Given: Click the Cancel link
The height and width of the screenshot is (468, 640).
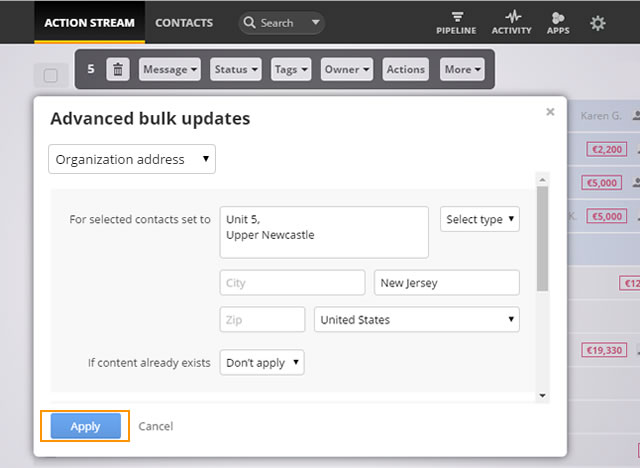Looking at the screenshot, I should [x=156, y=426].
